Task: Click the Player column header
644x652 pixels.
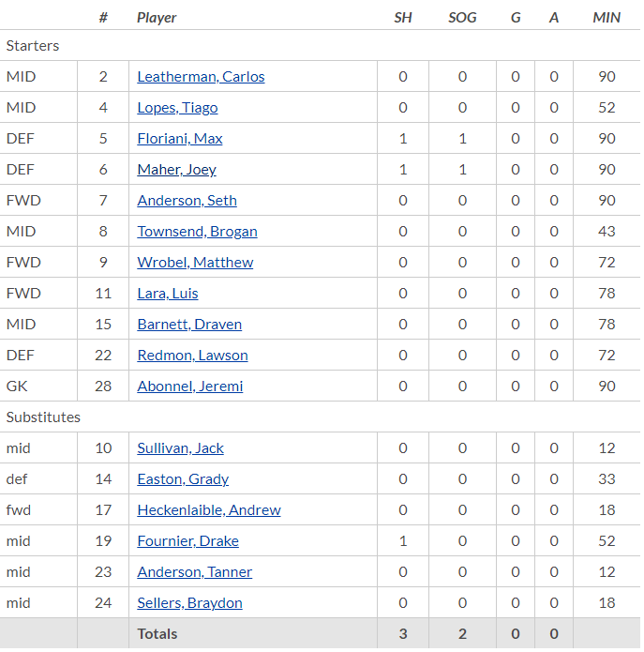Action: [157, 18]
